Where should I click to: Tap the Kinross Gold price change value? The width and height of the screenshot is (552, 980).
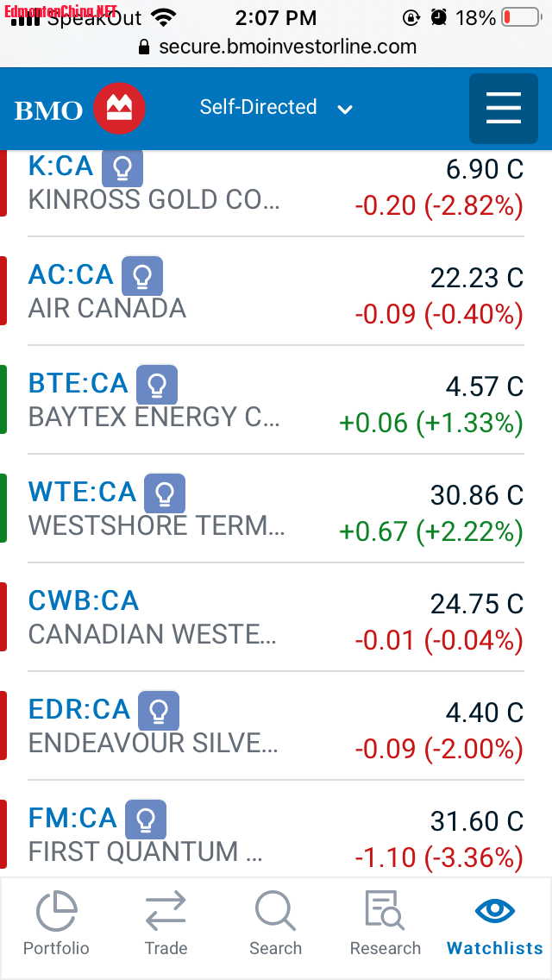(439, 206)
